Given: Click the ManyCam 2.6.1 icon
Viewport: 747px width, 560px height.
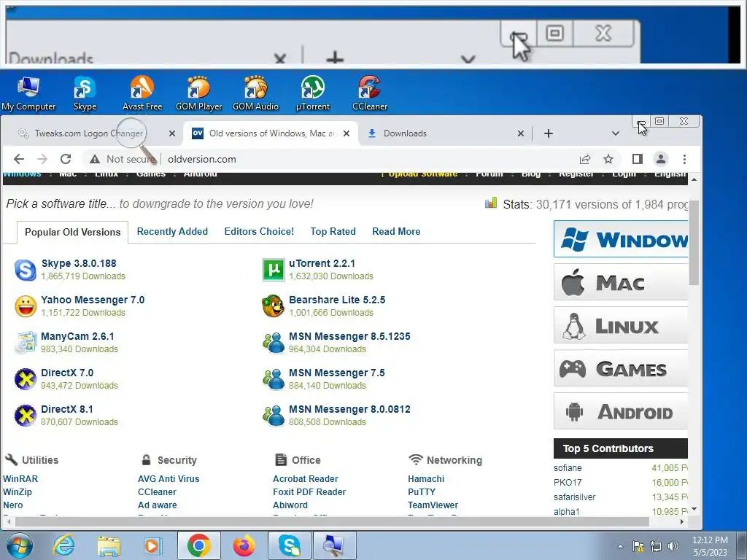Looking at the screenshot, I should [x=26, y=343].
